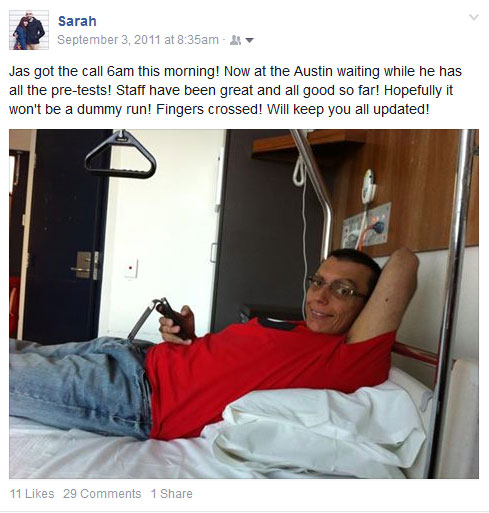Click the Sarah name link
This screenshot has width=489, height=513.
point(77,21)
